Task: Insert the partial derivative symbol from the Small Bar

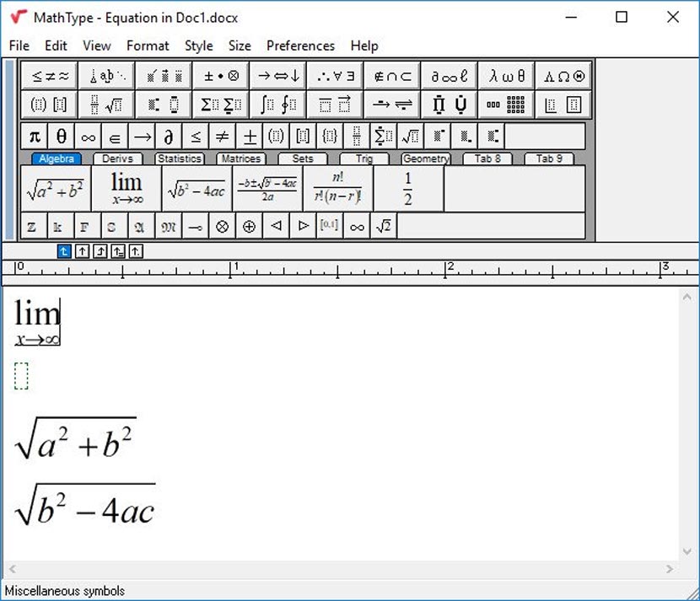Action: click(x=169, y=135)
